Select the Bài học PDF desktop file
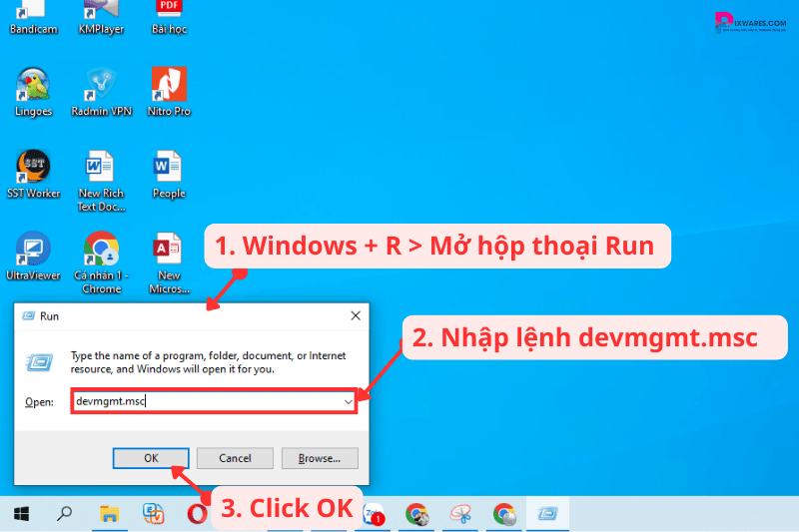 pos(169,10)
